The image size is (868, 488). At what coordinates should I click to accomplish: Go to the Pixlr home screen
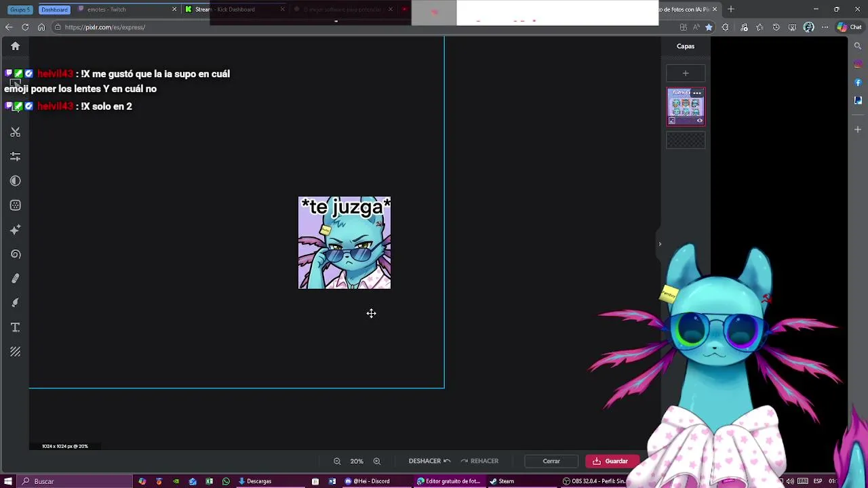(15, 46)
